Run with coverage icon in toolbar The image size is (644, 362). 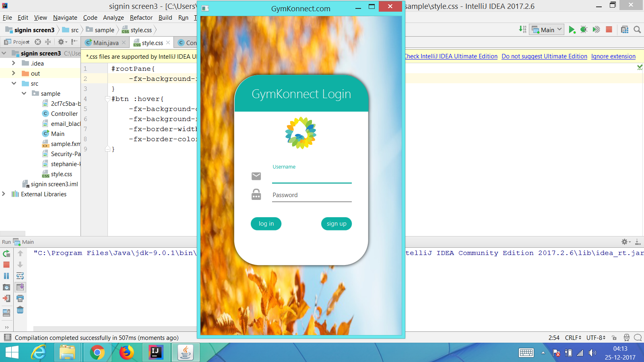point(597,30)
